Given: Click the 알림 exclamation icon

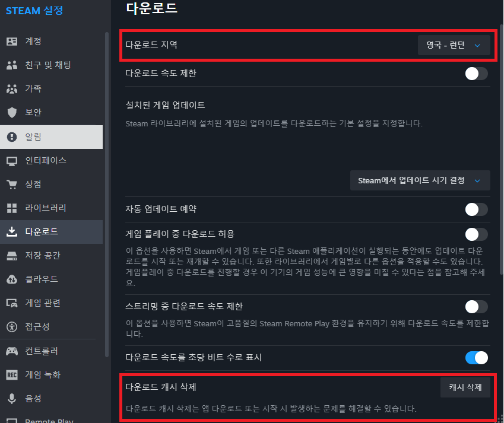Looking at the screenshot, I should [12, 137].
